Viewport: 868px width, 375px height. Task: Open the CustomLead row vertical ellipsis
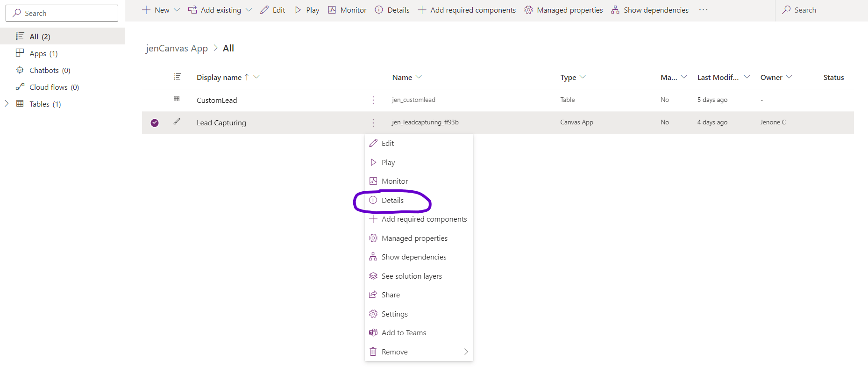pos(373,100)
